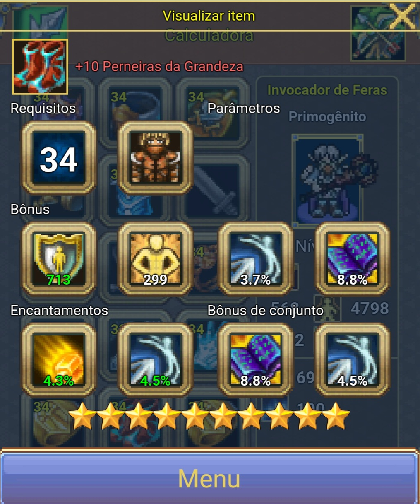Click the +10 Perneiras da Grandeza title
This screenshot has width=420, height=504.
[x=159, y=66]
